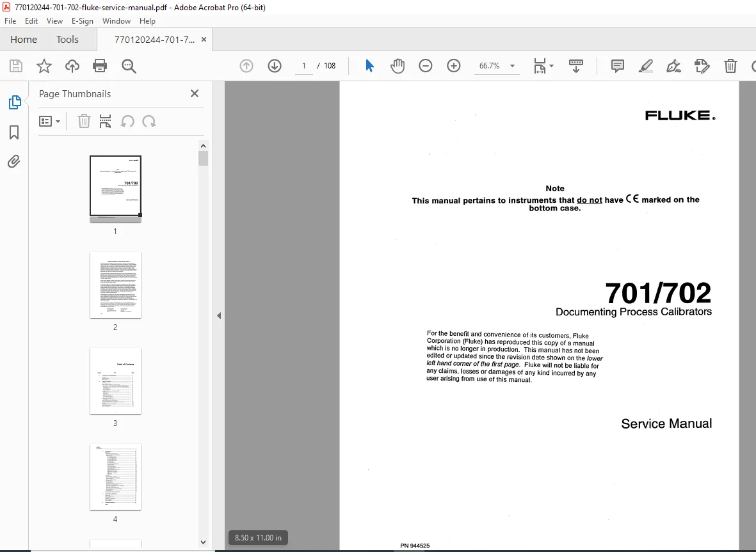Click the '701/702' title text
The image size is (756, 552).
click(658, 293)
